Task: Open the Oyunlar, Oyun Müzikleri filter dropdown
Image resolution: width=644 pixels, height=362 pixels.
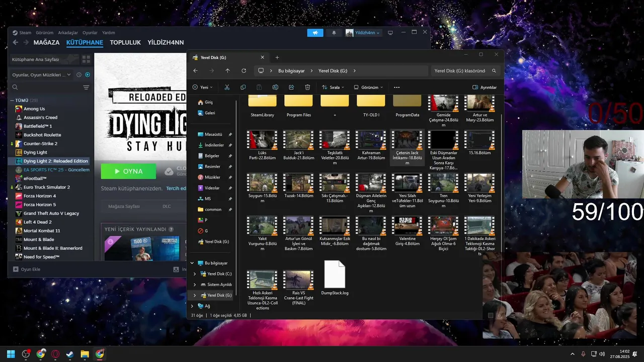Action: (x=42, y=75)
